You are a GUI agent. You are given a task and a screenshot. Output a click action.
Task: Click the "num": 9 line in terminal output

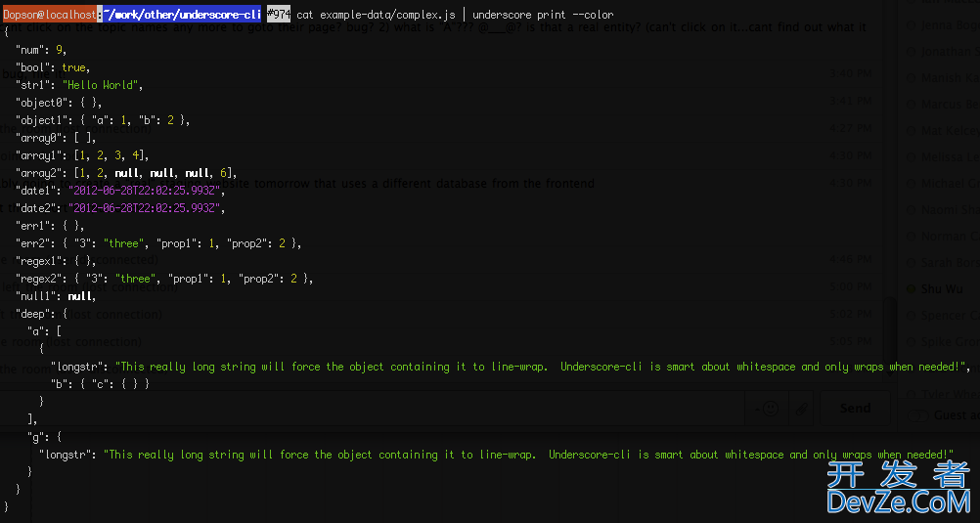[x=41, y=50]
